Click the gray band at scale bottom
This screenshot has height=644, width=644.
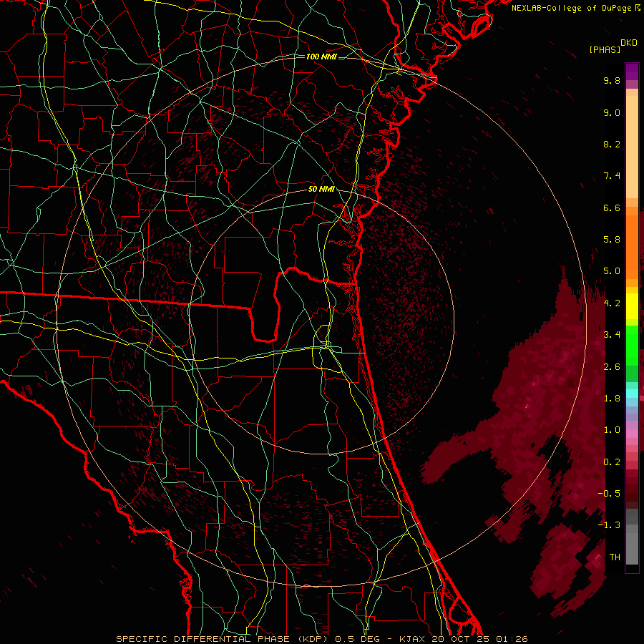click(632, 537)
